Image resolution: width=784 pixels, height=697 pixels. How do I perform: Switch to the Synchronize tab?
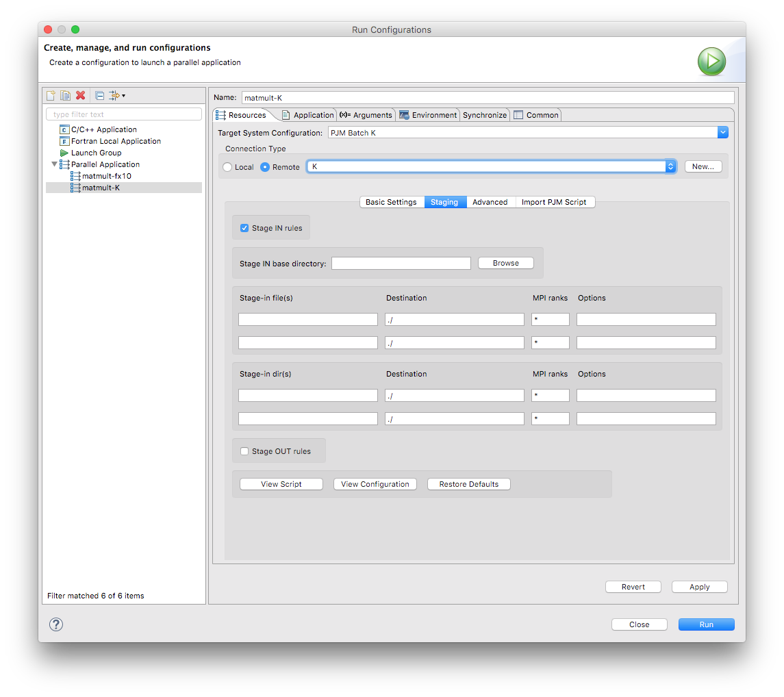tap(485, 115)
